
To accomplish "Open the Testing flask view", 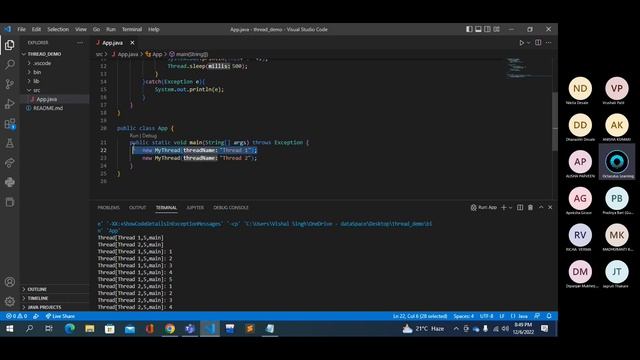I will [10, 143].
